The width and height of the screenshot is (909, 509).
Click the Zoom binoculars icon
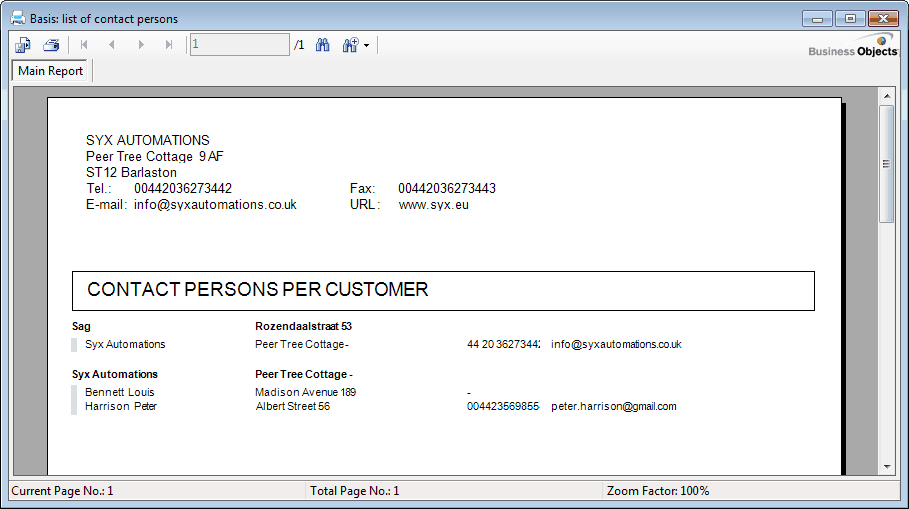[350, 45]
